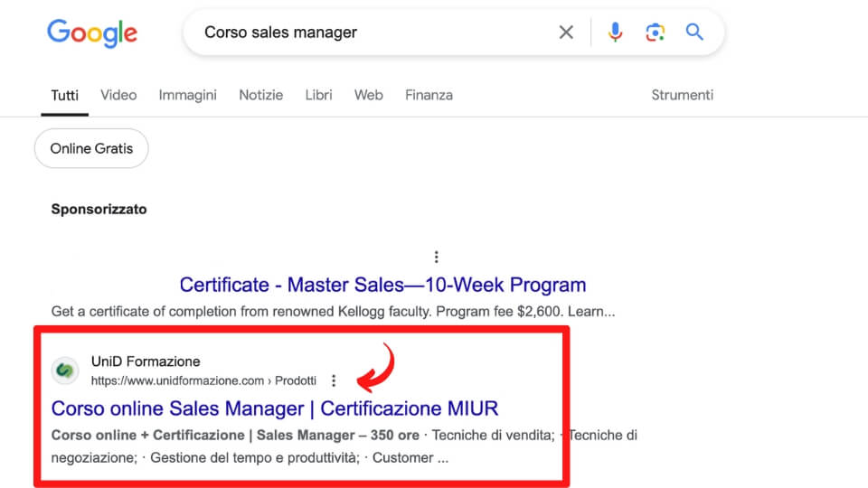Open Certificate - Master Sales 10-Week Program link
Viewport: 868px width, 488px height.
(382, 285)
